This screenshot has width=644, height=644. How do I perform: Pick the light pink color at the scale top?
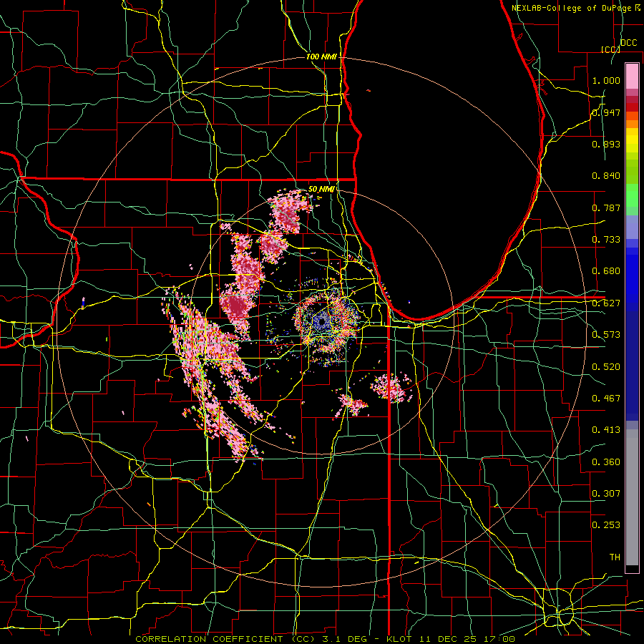click(x=632, y=76)
